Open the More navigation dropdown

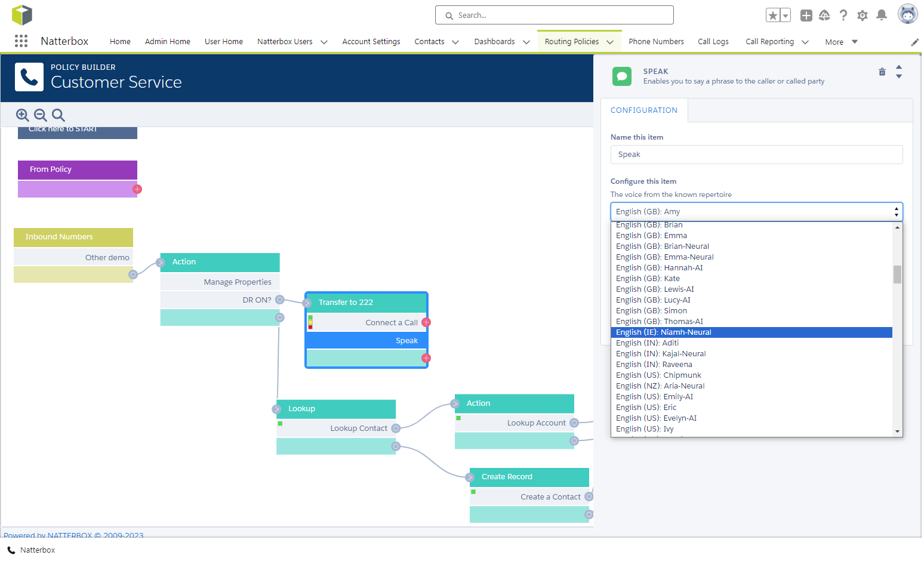coord(841,42)
